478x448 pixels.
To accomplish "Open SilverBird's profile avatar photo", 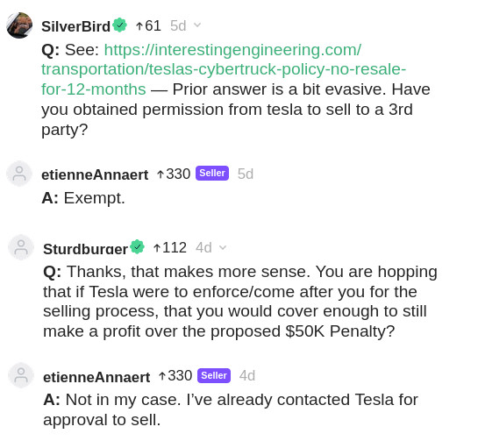I will [x=19, y=25].
